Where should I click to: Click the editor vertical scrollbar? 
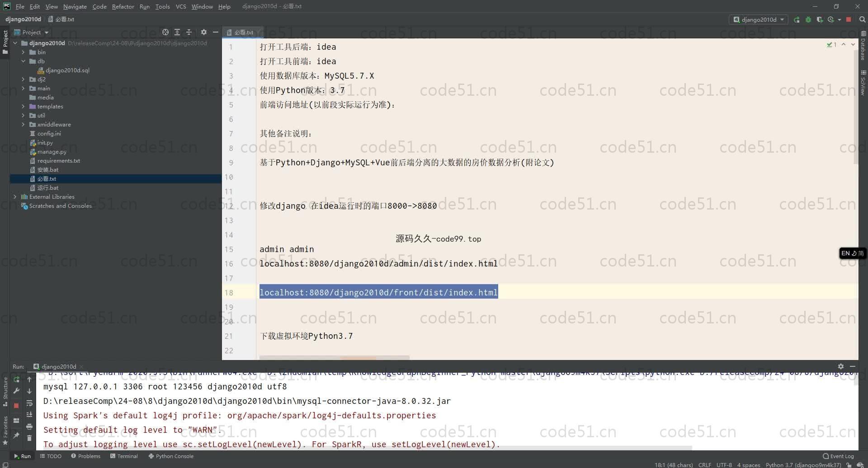856,107
